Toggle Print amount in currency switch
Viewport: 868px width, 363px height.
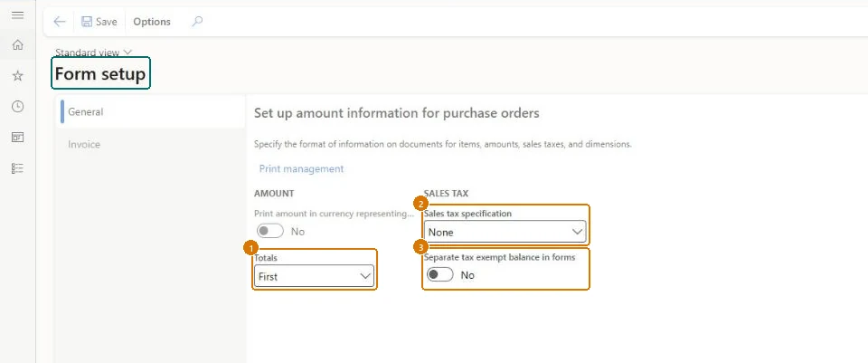[x=270, y=231]
